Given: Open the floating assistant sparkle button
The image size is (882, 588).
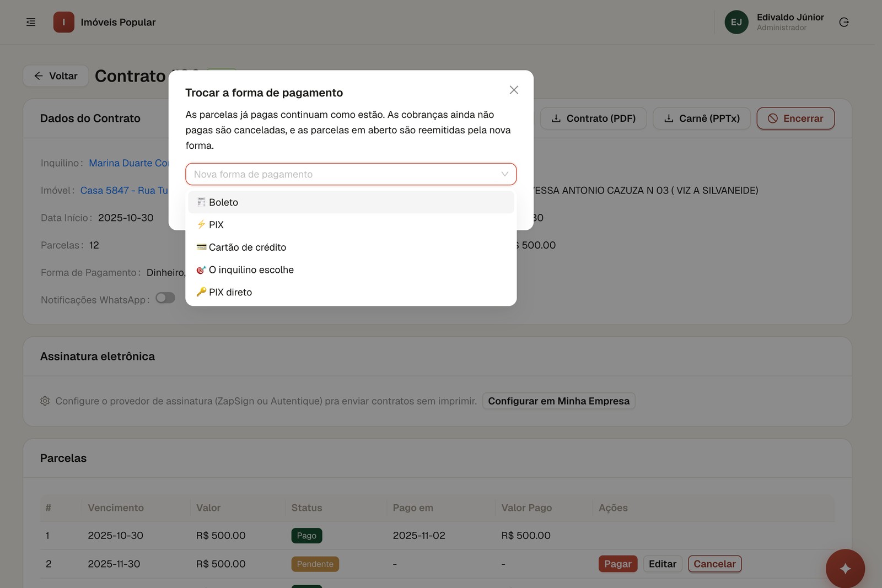Looking at the screenshot, I should 845,568.
